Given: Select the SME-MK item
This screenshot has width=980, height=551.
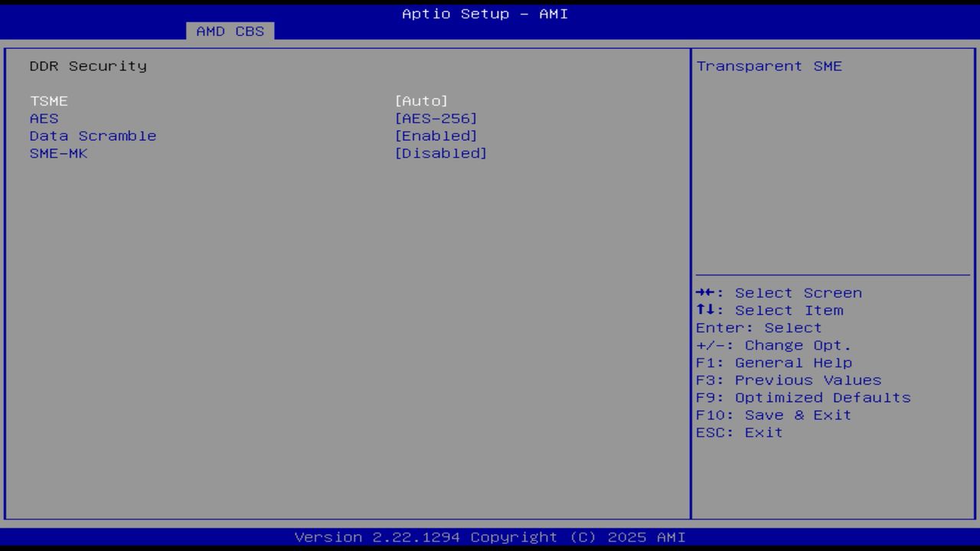Looking at the screenshot, I should [57, 153].
